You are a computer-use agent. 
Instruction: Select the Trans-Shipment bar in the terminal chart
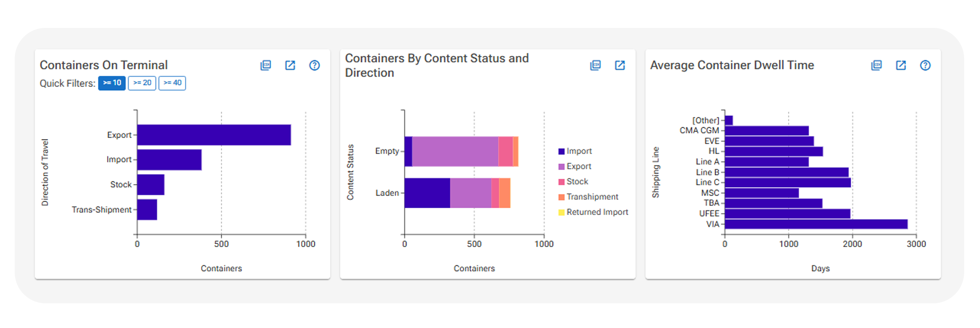[x=147, y=209]
